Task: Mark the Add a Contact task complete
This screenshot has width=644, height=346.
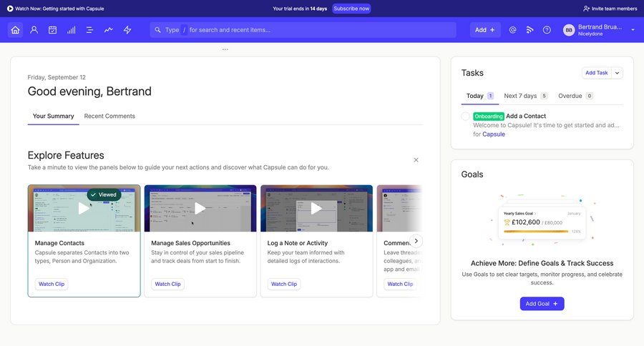Action: tap(466, 116)
